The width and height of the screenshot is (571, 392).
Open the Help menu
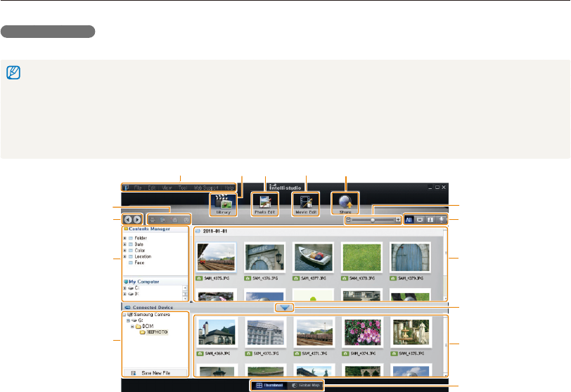click(229, 188)
